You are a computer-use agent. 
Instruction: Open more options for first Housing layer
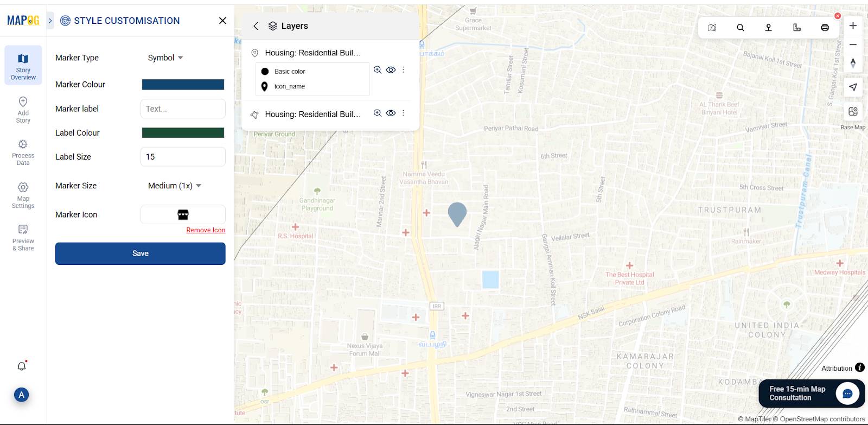pos(403,69)
